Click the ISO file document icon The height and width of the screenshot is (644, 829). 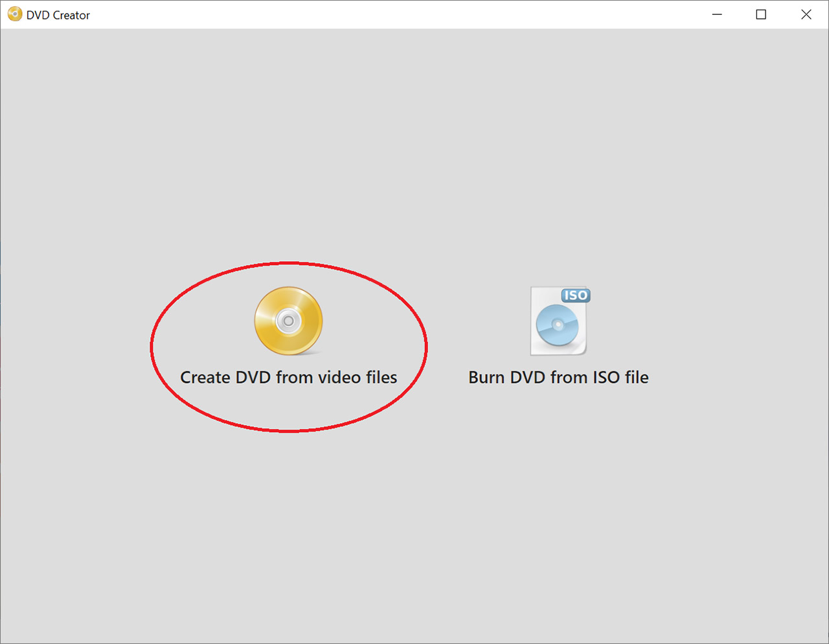[x=558, y=321]
